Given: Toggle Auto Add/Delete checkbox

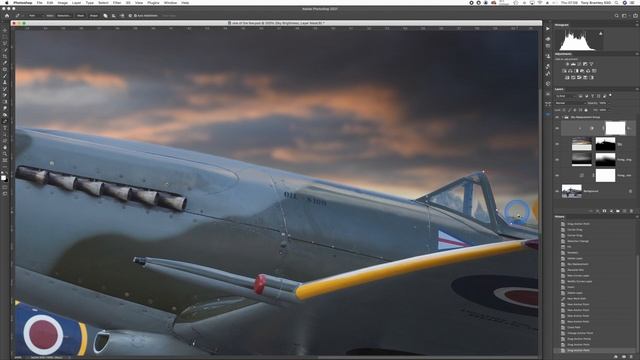Looking at the screenshot, I should point(135,16).
